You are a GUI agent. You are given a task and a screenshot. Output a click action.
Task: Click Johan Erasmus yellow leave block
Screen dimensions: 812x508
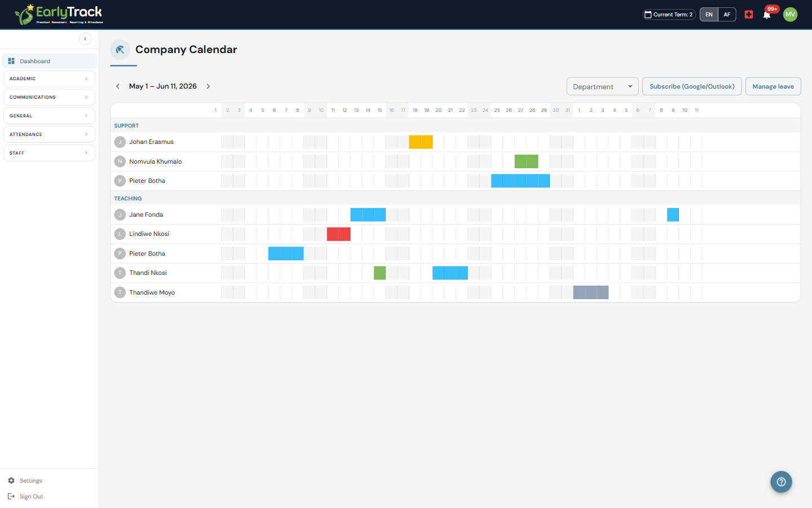421,142
